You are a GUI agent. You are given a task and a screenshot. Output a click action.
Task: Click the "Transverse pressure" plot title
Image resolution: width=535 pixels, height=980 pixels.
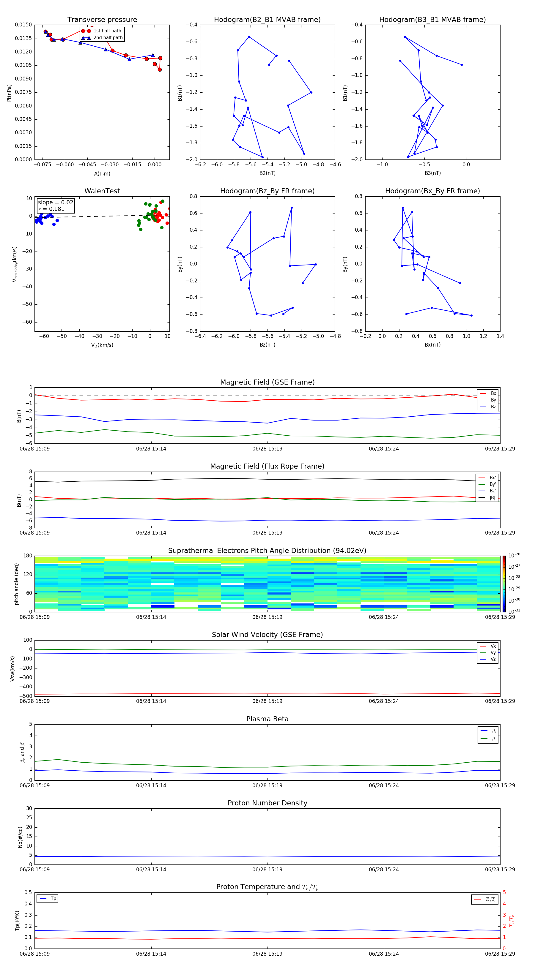click(x=102, y=20)
